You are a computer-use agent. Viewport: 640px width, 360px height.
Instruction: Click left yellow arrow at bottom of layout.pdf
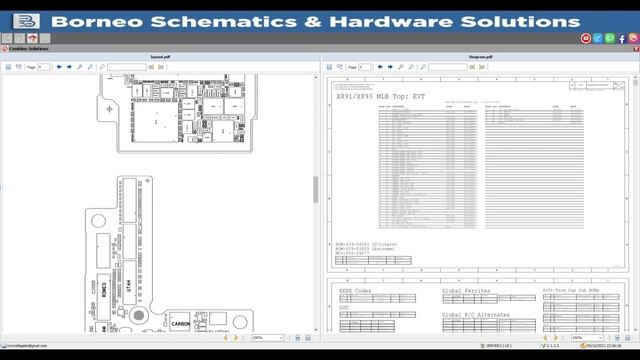pos(226,338)
